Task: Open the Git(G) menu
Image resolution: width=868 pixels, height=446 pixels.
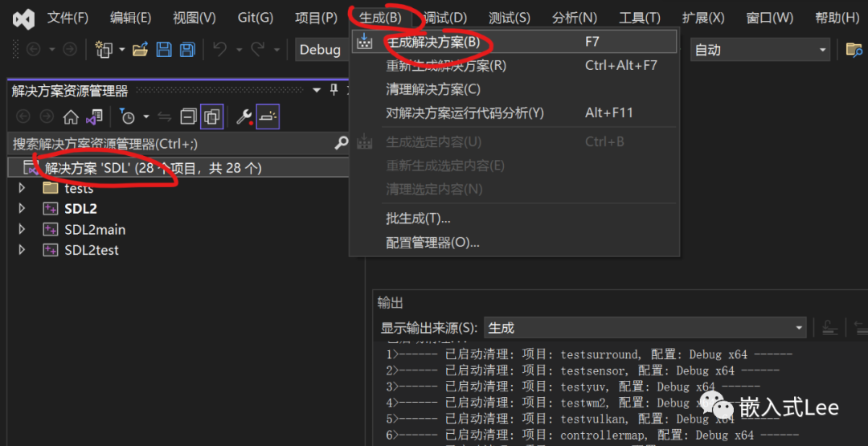Action: click(256, 18)
